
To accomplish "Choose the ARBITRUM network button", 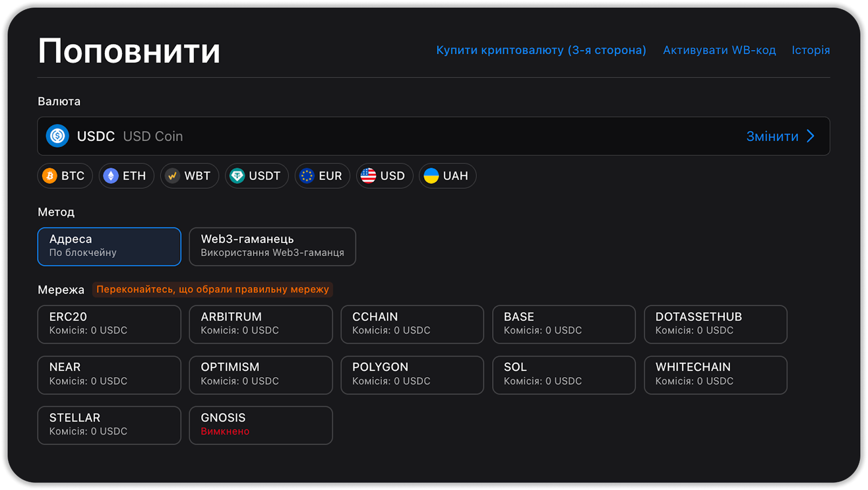I will point(260,324).
